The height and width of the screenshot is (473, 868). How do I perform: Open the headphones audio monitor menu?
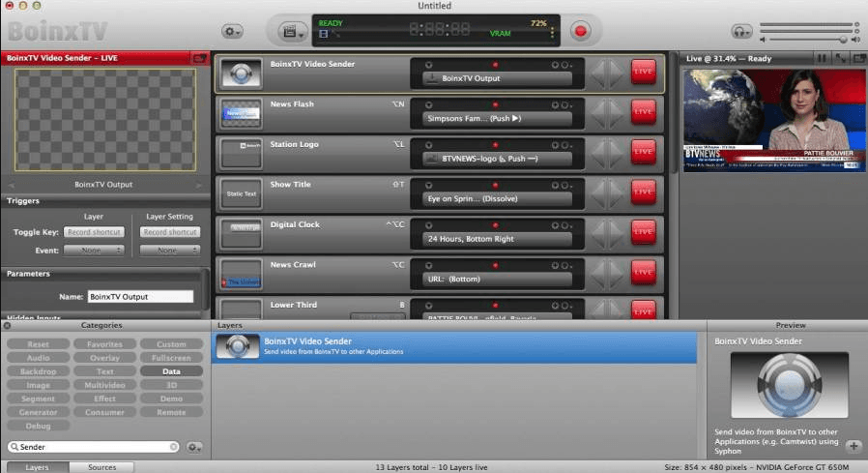coord(741,32)
